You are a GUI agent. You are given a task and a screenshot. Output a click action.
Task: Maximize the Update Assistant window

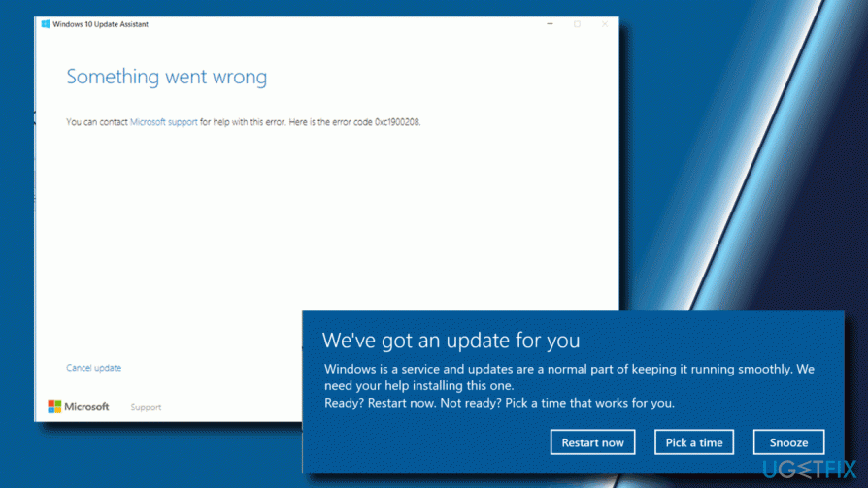click(577, 24)
